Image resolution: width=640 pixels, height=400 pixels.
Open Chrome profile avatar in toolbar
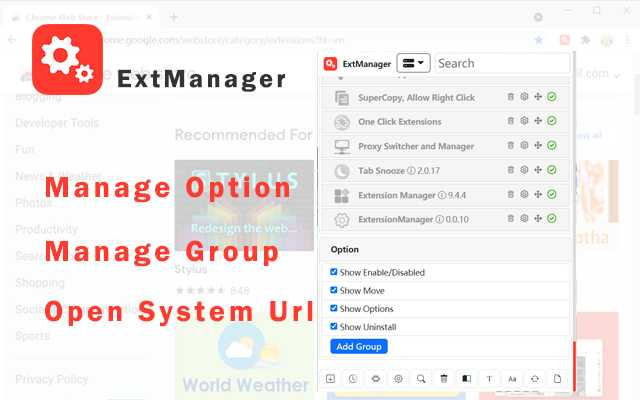(607, 40)
